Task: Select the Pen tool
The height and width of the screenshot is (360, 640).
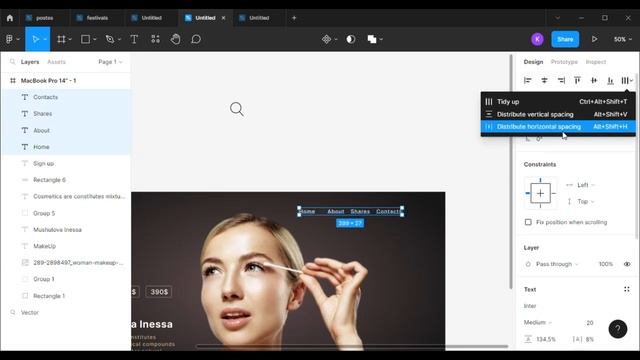Action: coord(110,39)
